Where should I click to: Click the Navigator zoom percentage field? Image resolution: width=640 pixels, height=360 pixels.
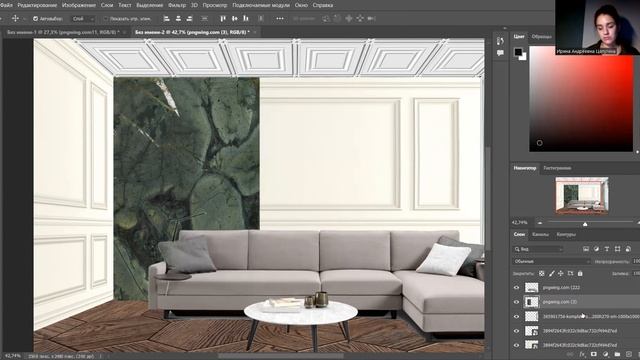(x=520, y=223)
